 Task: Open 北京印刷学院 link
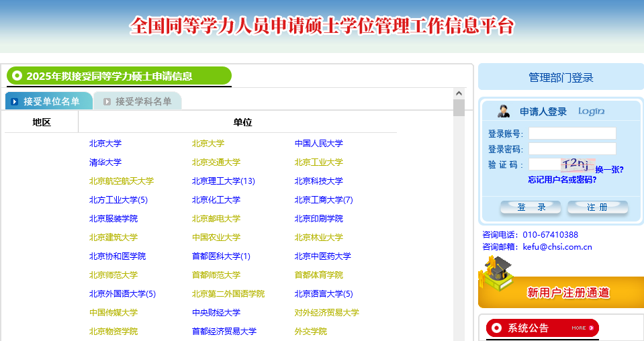319,219
